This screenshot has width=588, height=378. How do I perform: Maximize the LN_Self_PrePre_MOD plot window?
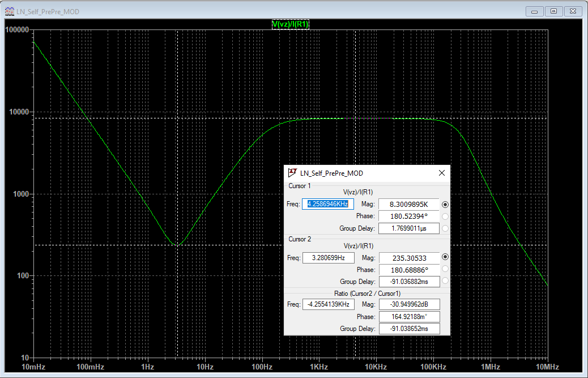[x=553, y=11]
